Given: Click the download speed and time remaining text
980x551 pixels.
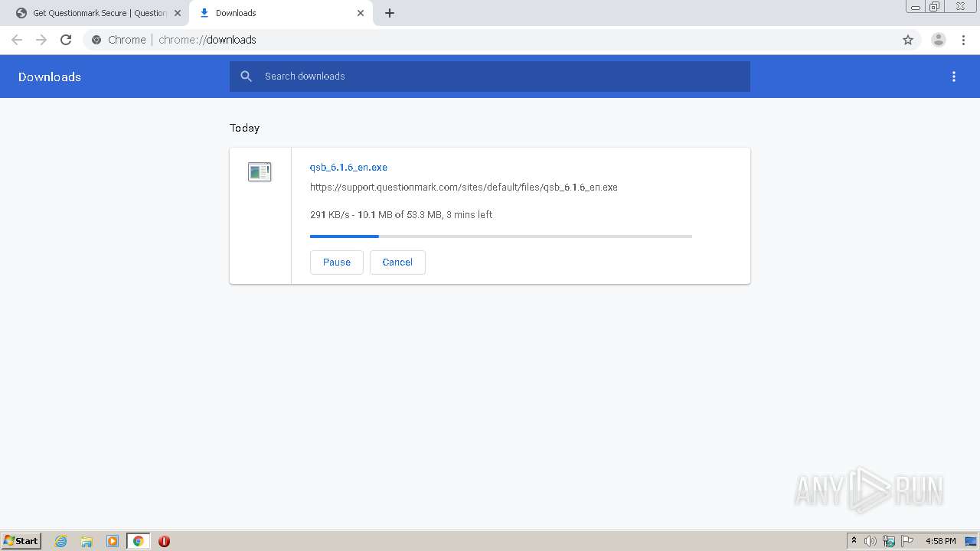Looking at the screenshot, I should coord(401,214).
